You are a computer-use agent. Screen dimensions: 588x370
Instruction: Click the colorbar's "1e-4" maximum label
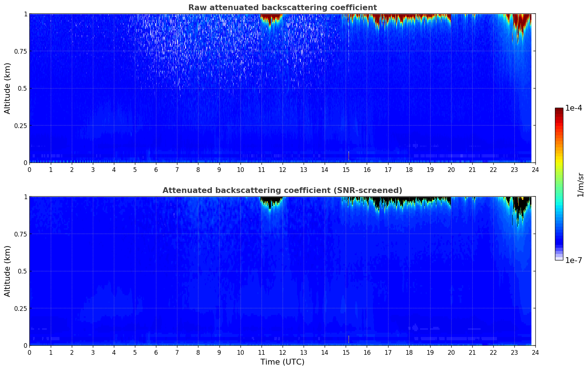573,108
